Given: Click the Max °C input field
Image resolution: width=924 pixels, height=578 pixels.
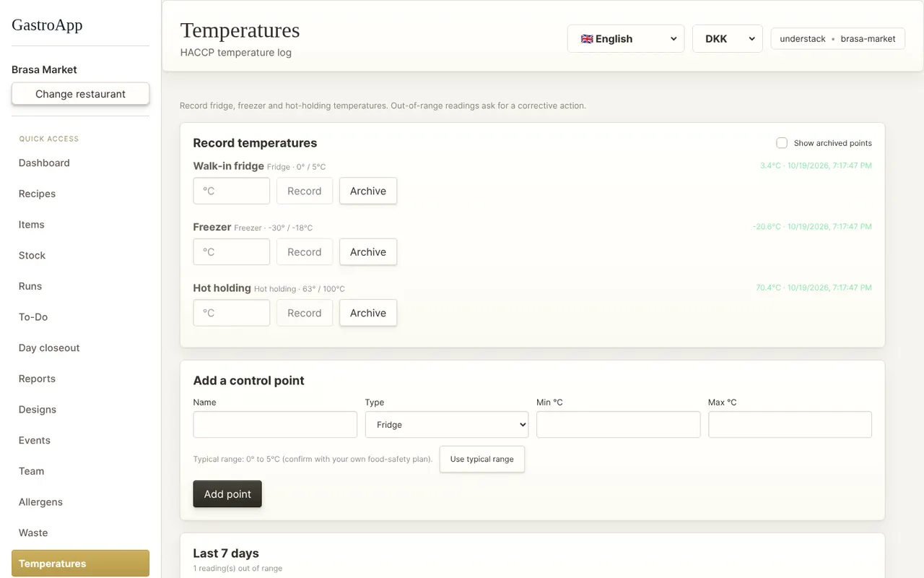Looking at the screenshot, I should point(790,425).
